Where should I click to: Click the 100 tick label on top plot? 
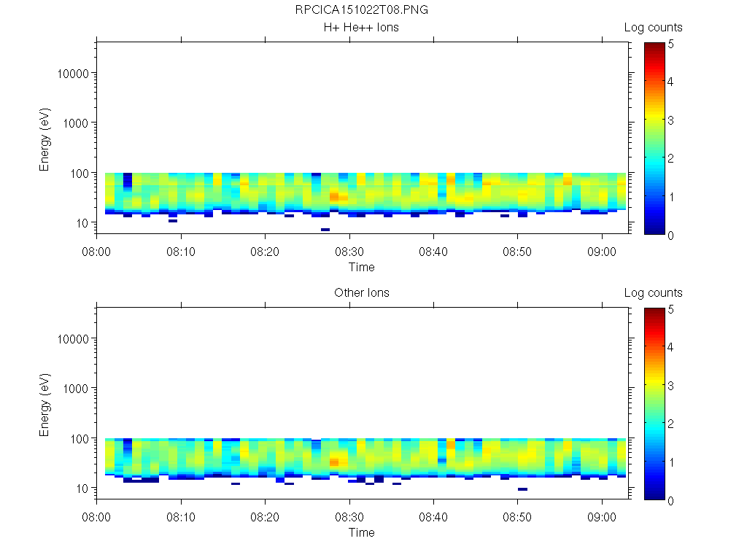coord(79,174)
